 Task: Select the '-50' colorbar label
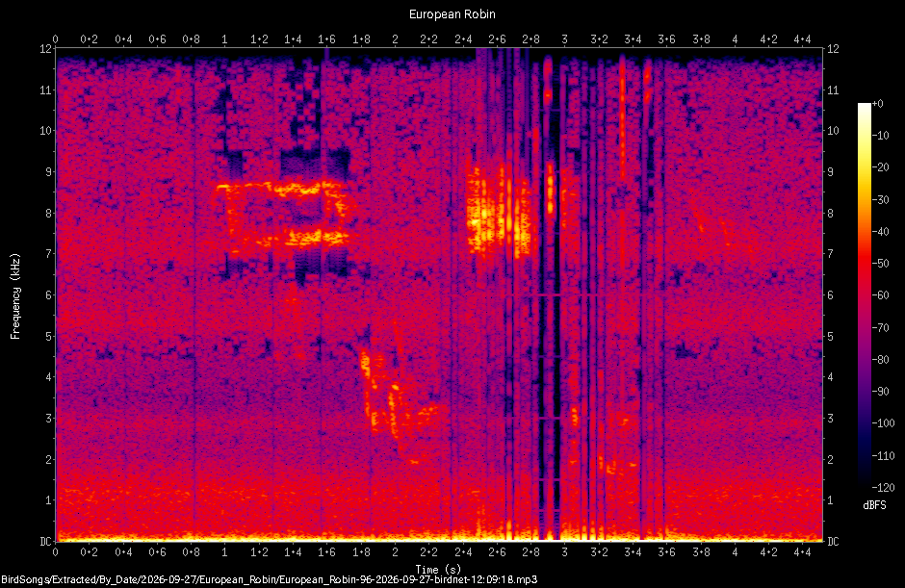coord(880,264)
